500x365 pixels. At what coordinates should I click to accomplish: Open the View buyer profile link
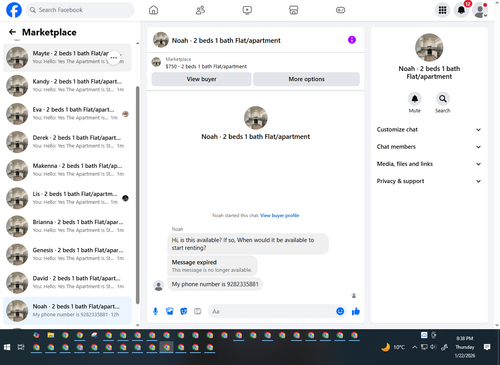[279, 215]
